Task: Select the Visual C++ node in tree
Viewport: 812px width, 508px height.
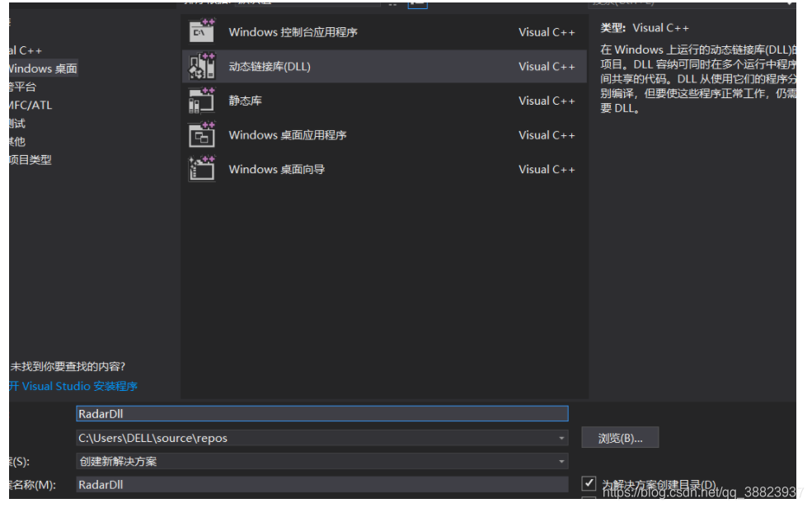Action: 26,51
